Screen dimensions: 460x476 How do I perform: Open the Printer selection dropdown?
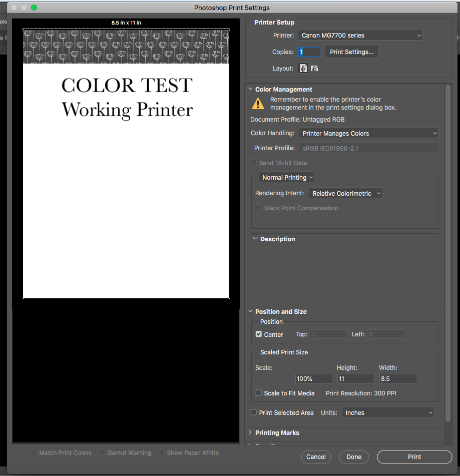tap(360, 35)
